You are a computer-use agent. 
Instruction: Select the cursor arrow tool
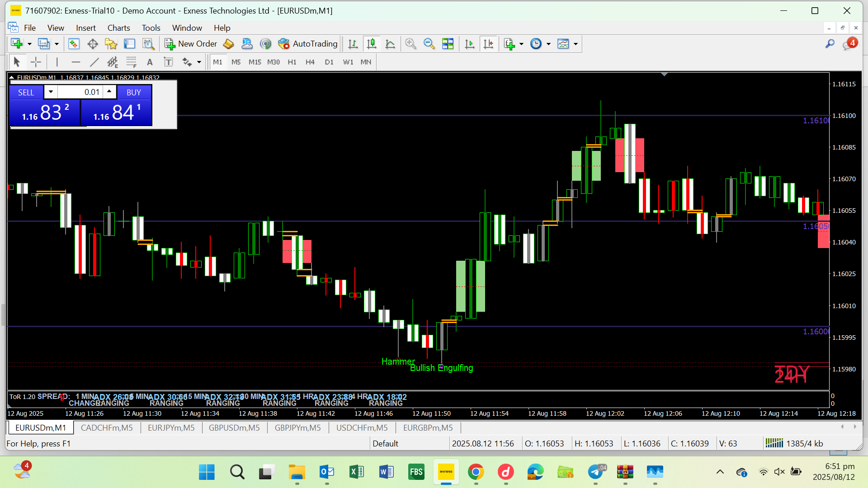click(x=17, y=62)
